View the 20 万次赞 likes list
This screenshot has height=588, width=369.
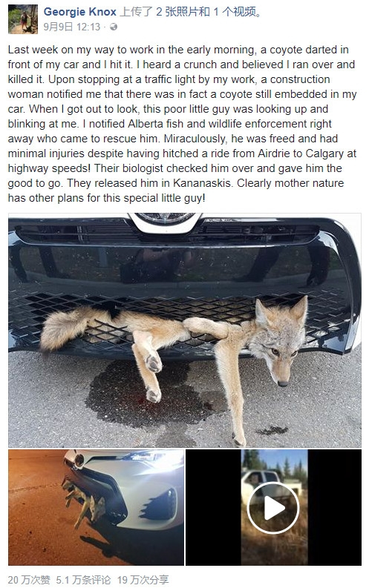click(29, 580)
